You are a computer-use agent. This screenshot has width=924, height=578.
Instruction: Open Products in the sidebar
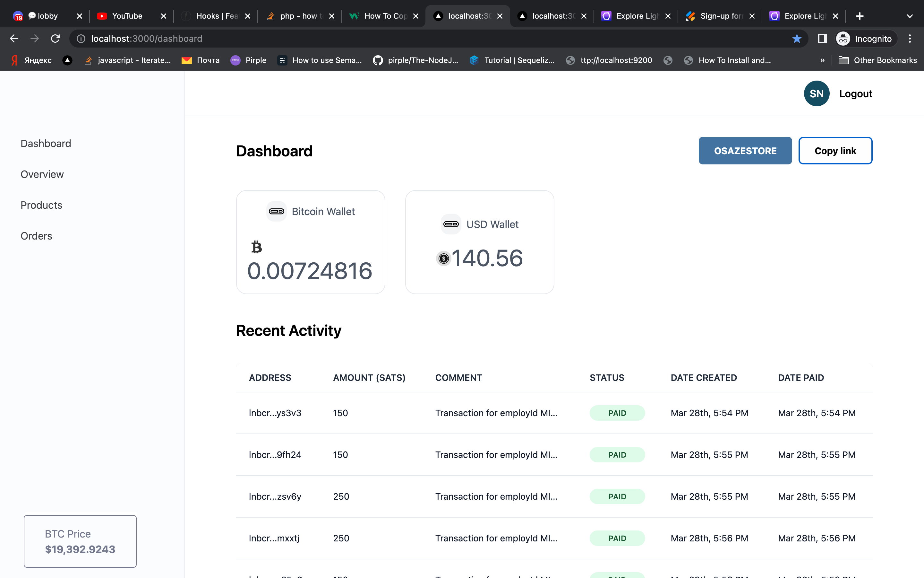(x=41, y=205)
